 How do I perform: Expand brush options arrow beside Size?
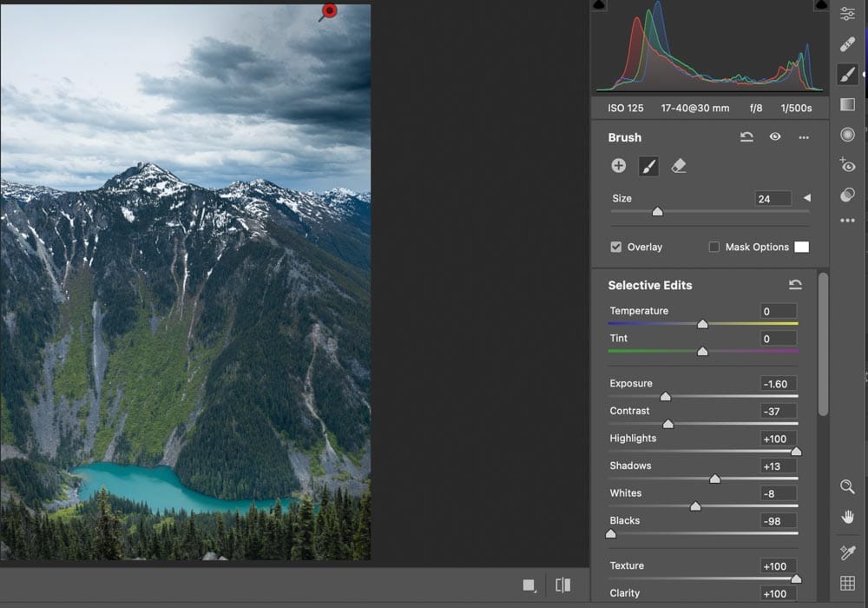(806, 198)
